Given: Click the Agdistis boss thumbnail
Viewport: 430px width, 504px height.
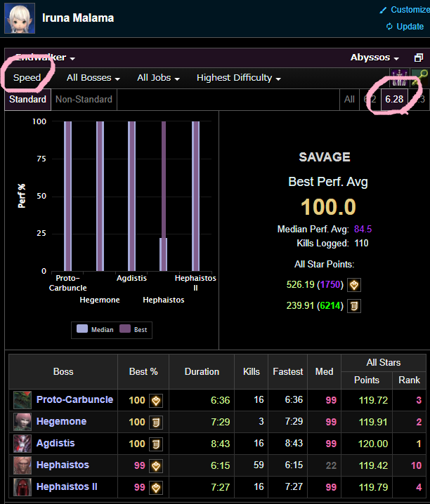Looking at the screenshot, I should [22, 444].
